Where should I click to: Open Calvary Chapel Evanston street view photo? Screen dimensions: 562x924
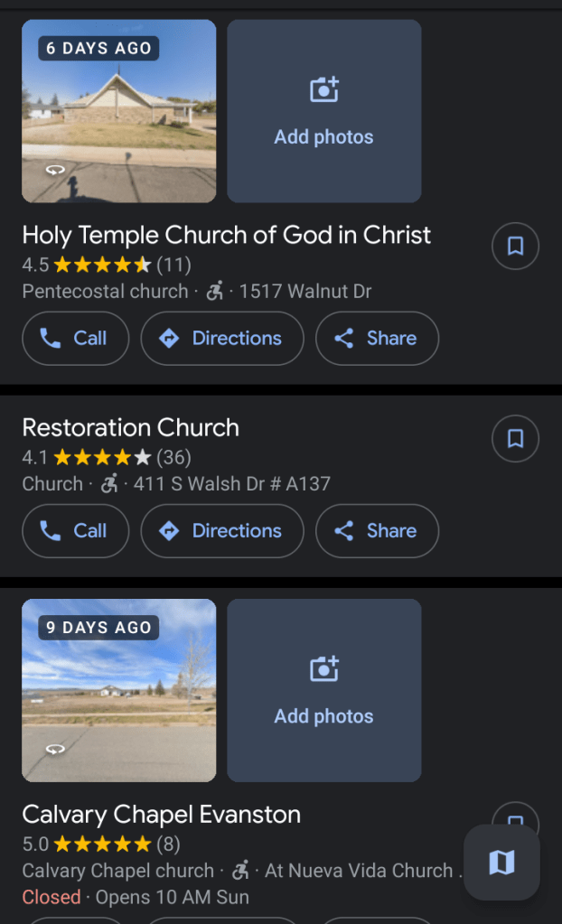pyautogui.click(x=118, y=690)
